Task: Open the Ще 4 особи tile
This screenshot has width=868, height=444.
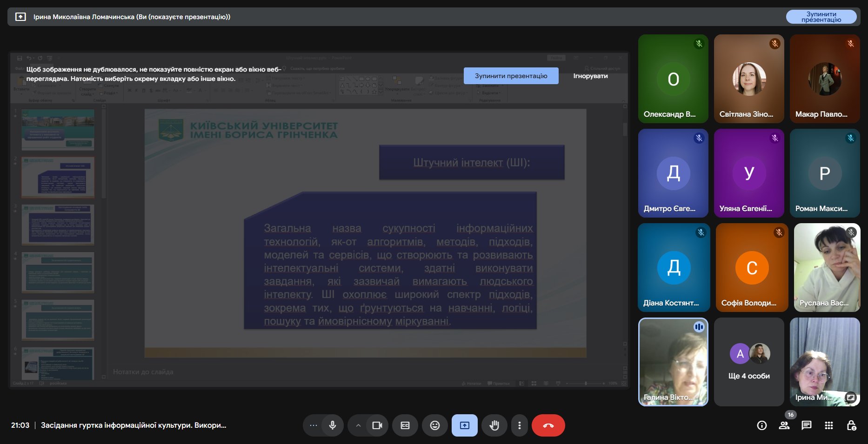Action: tap(749, 362)
